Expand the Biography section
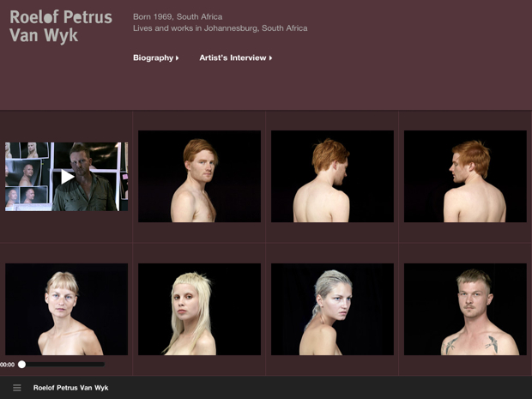The image size is (532, 399). (155, 57)
